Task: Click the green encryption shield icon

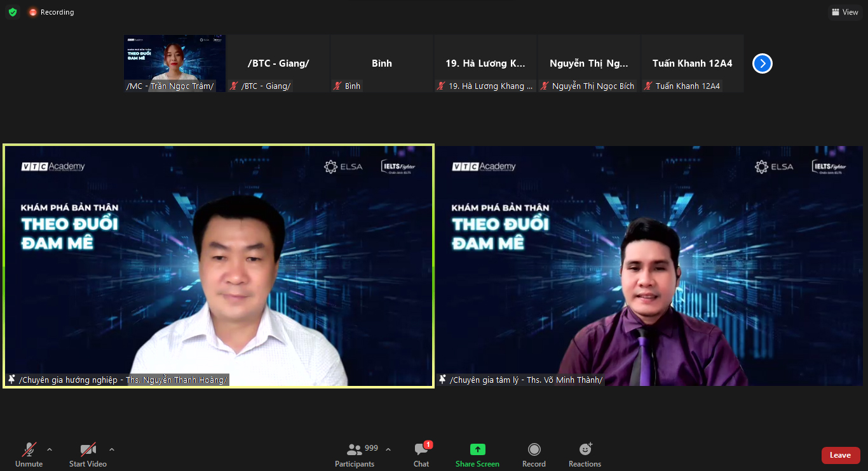Action: click(13, 12)
